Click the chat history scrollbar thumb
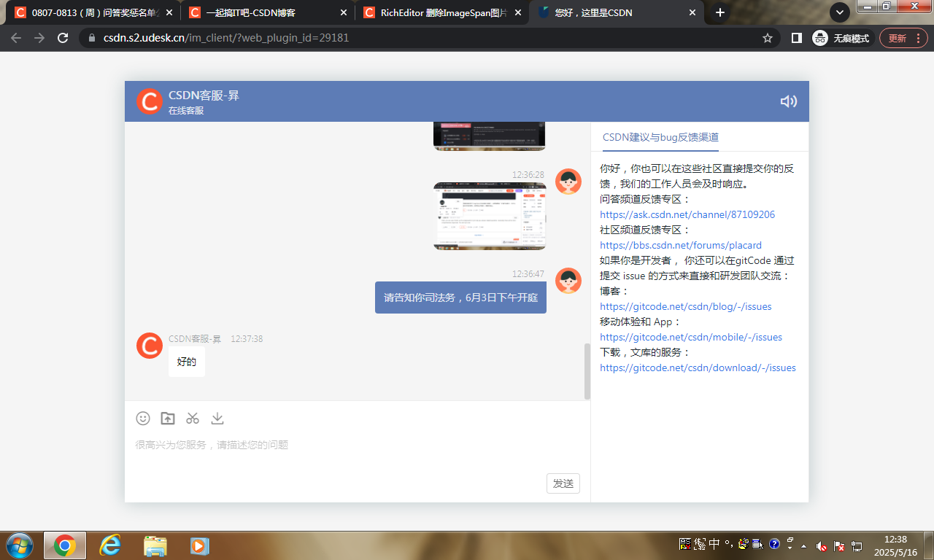 (x=587, y=371)
